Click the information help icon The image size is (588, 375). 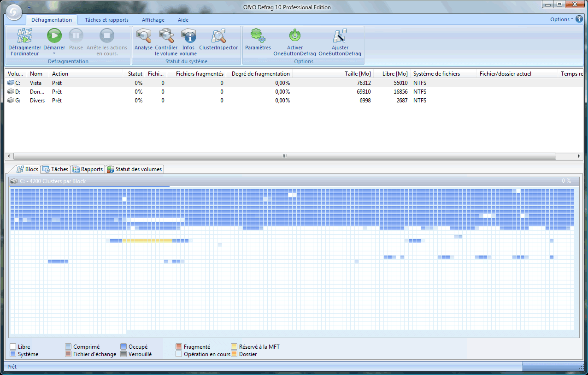(580, 19)
